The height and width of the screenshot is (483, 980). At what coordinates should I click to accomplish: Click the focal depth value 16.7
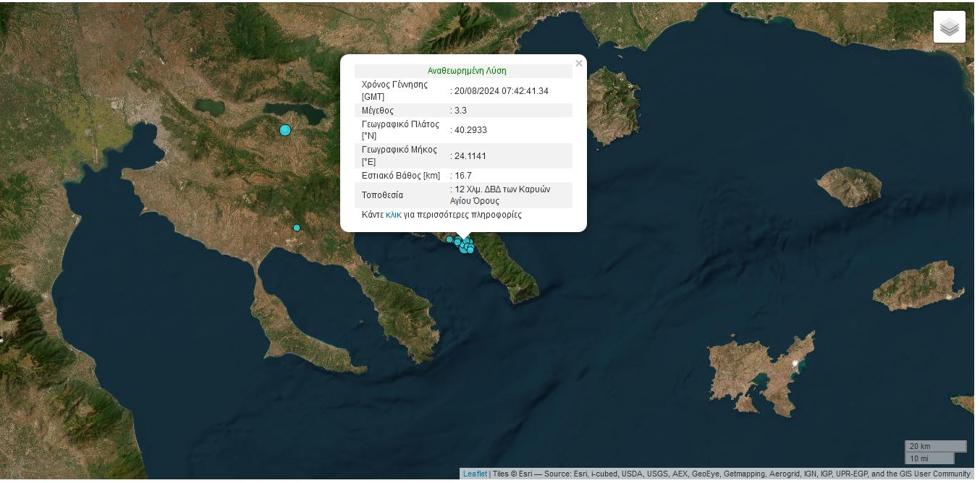462,176
